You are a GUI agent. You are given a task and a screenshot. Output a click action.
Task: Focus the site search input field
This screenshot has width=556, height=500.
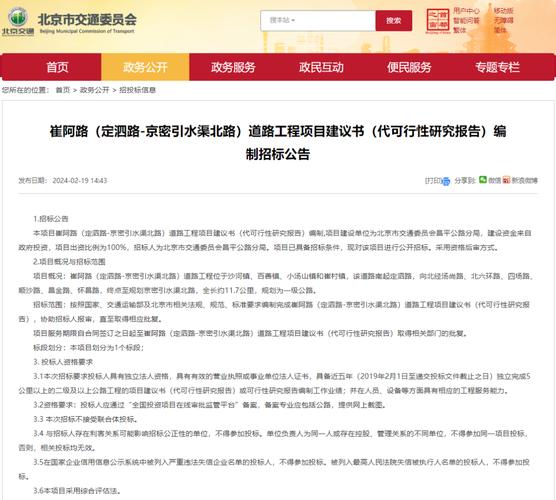(318, 21)
